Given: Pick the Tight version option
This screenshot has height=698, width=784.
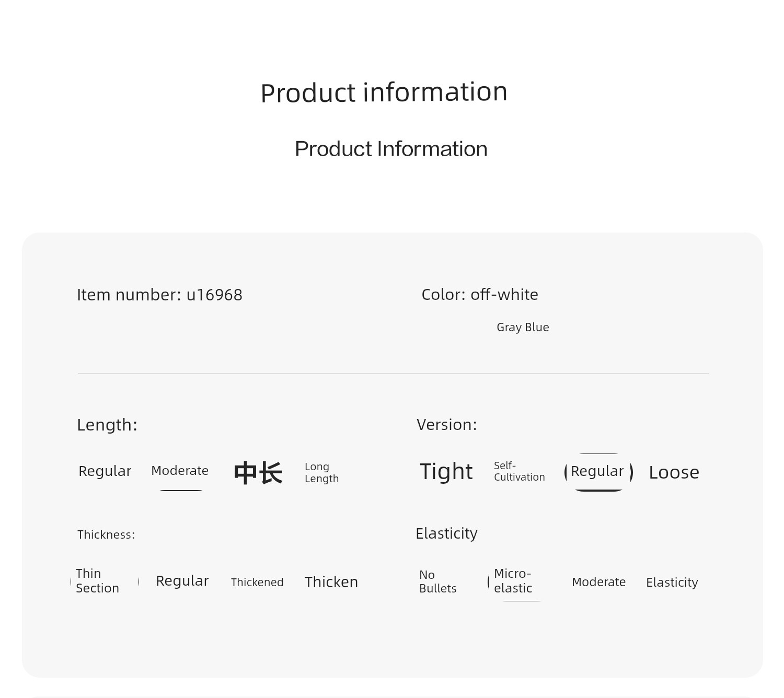Looking at the screenshot, I should 446,471.
